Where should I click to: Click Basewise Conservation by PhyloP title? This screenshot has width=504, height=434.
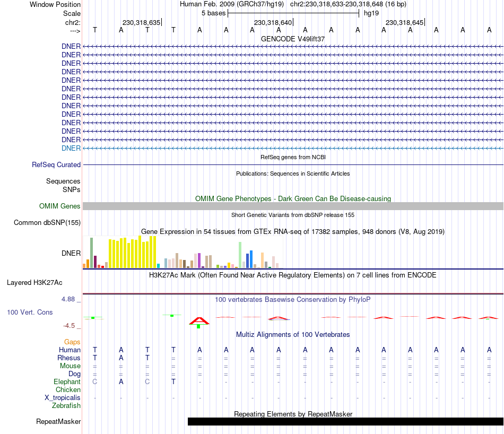click(293, 300)
